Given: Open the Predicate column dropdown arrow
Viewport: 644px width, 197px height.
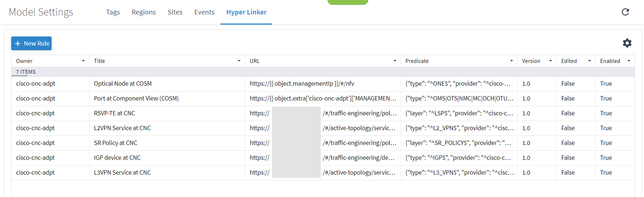Looking at the screenshot, I should click(511, 61).
